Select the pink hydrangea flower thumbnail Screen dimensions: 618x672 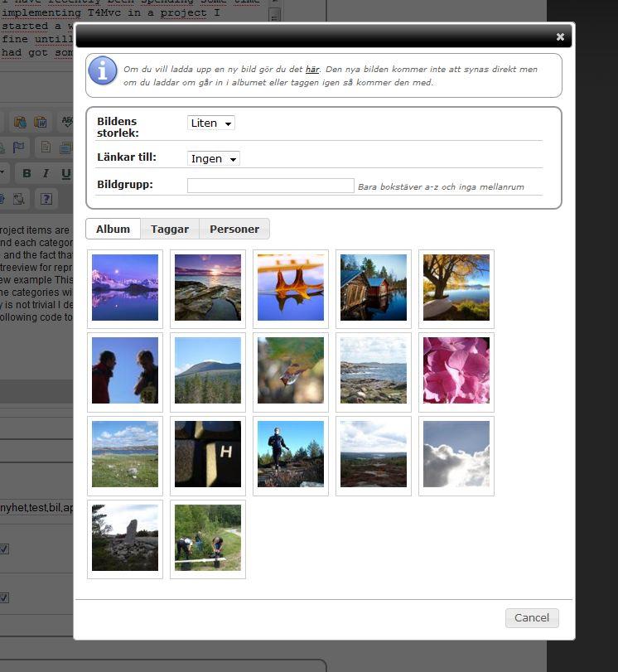click(x=456, y=370)
